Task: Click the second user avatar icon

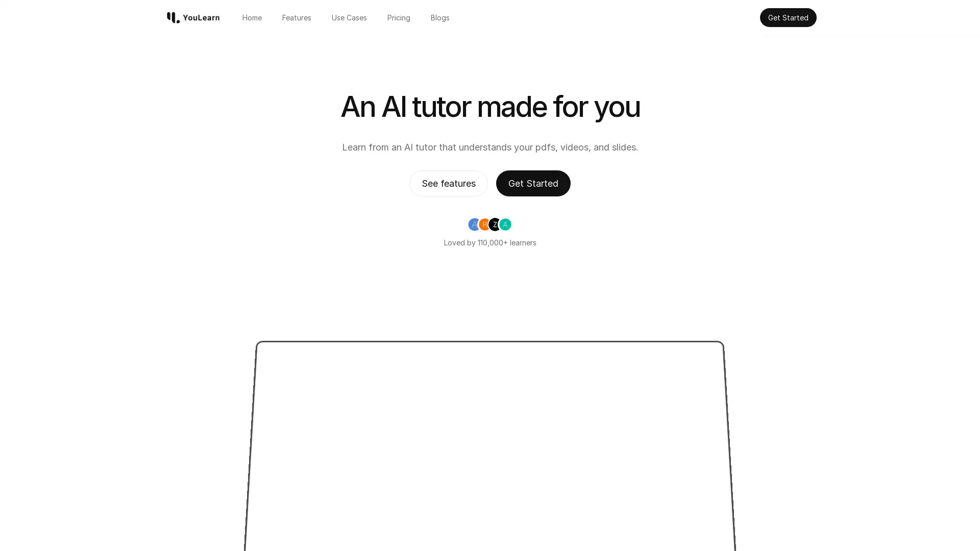Action: (484, 224)
